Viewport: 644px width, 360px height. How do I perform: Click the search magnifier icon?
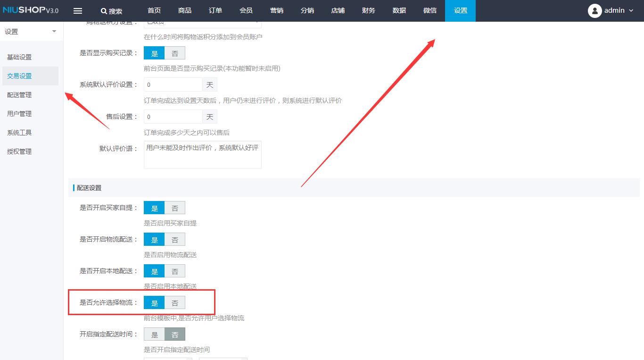point(104,11)
